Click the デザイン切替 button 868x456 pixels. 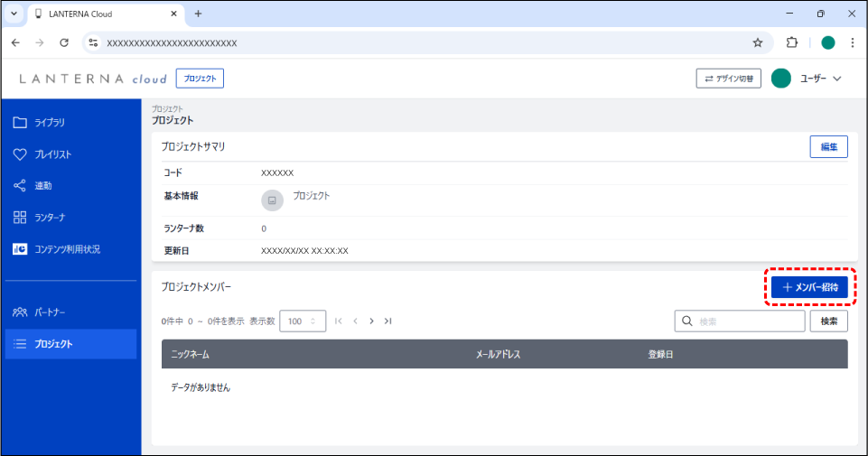[x=730, y=79]
